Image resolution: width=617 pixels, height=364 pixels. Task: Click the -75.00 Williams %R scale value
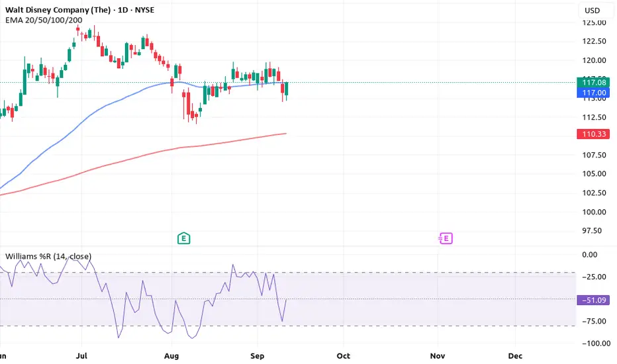(x=594, y=322)
